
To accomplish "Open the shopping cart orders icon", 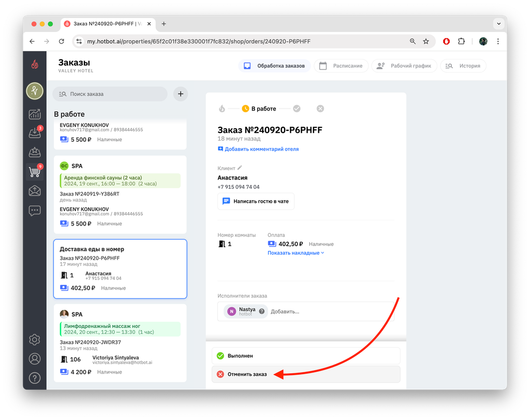I will (x=35, y=171).
